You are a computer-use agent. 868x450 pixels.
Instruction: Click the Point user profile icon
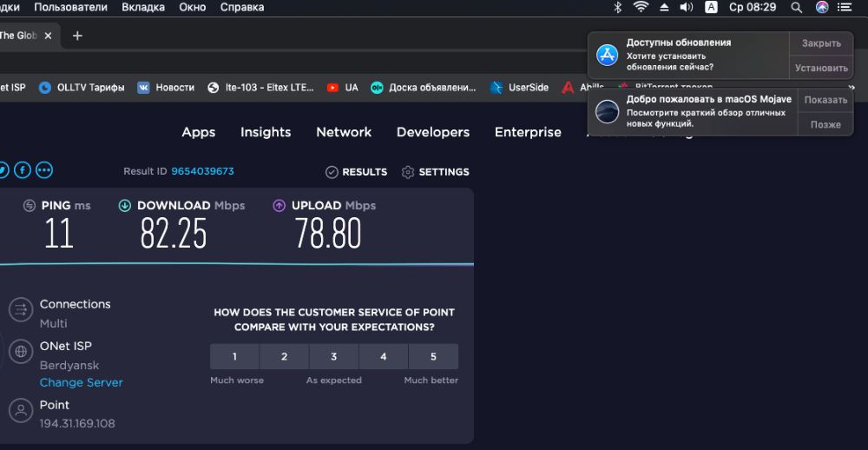pyautogui.click(x=21, y=411)
